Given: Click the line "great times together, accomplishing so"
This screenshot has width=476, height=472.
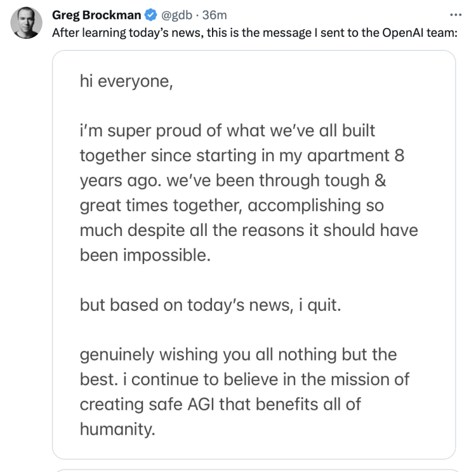Looking at the screenshot, I should coord(232,205).
